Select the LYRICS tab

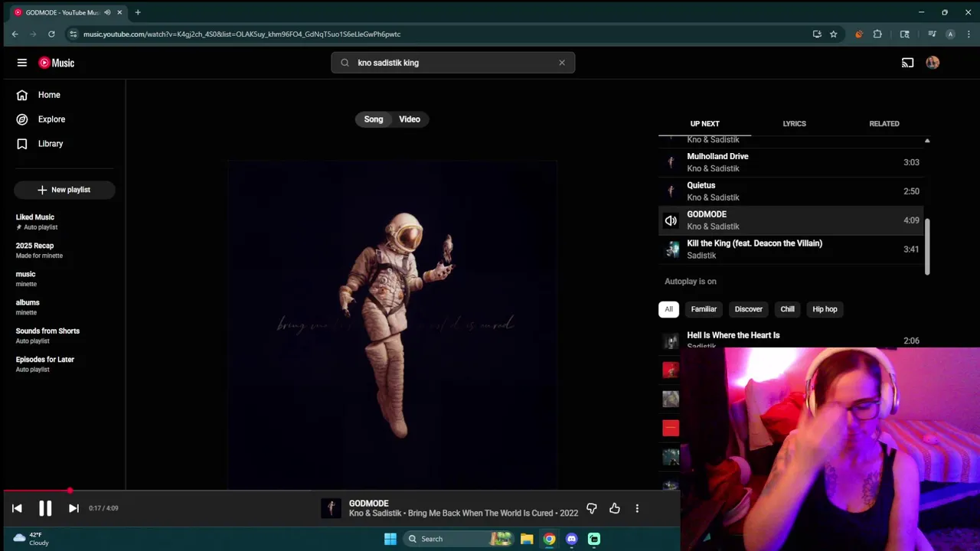(x=794, y=123)
